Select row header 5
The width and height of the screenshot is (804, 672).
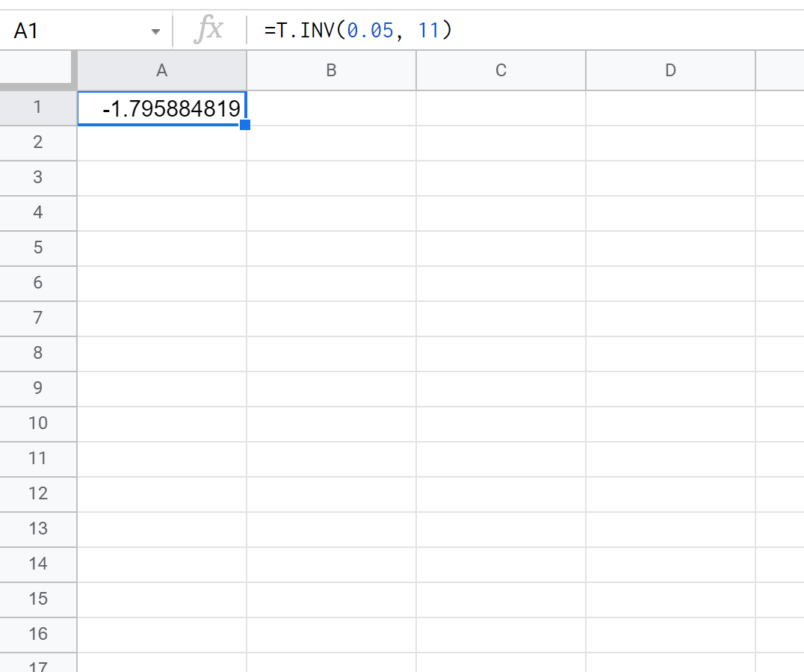tap(38, 247)
